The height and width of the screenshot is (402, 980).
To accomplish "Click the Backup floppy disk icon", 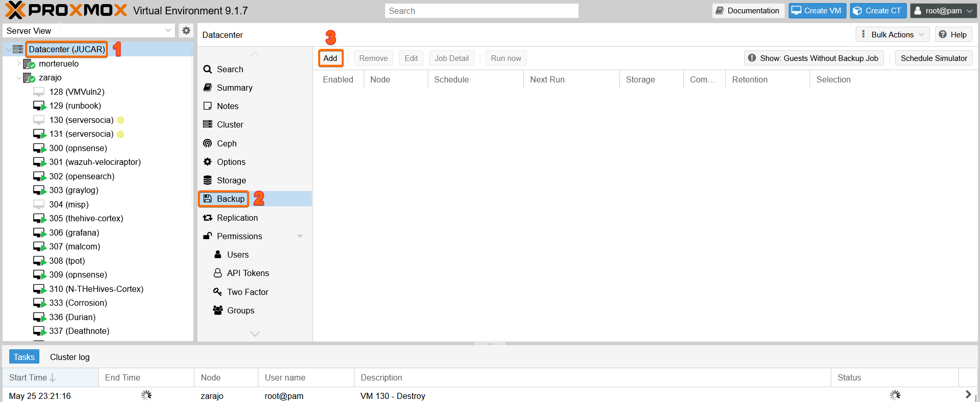I will (x=207, y=199).
